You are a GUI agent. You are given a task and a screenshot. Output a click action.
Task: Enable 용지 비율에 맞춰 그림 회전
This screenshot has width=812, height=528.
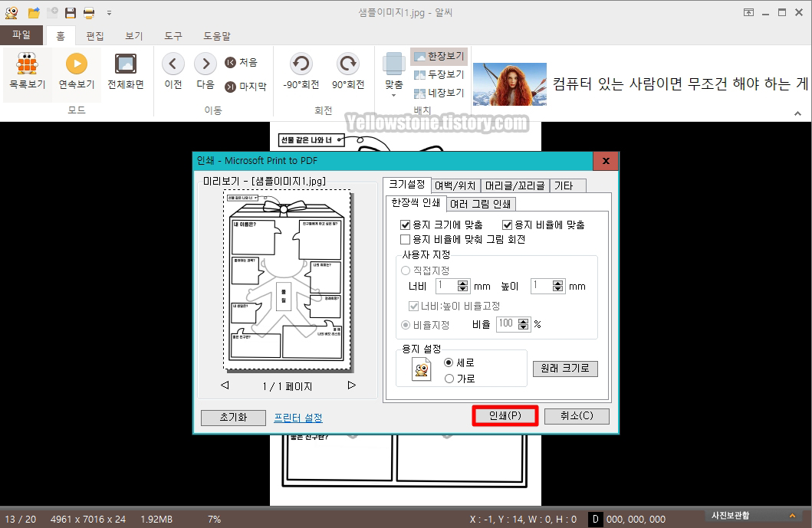[x=406, y=239]
